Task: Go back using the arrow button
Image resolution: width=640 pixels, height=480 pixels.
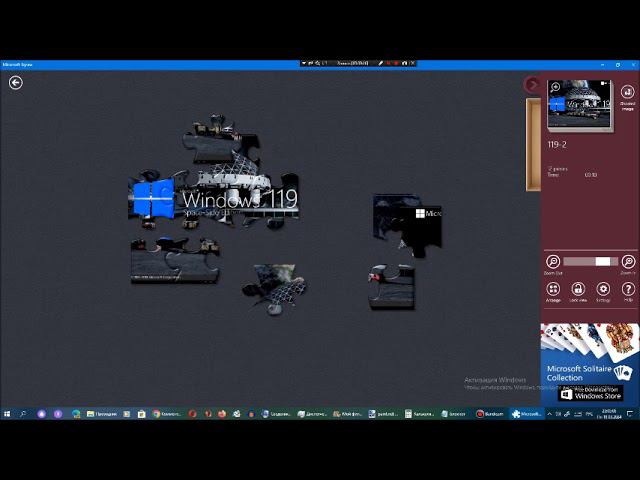Action: point(16,83)
